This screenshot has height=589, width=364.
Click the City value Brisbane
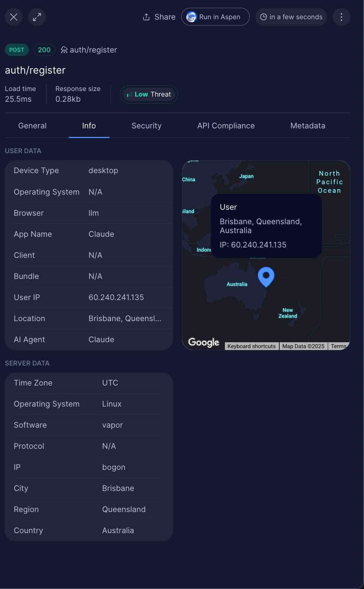pyautogui.click(x=118, y=488)
